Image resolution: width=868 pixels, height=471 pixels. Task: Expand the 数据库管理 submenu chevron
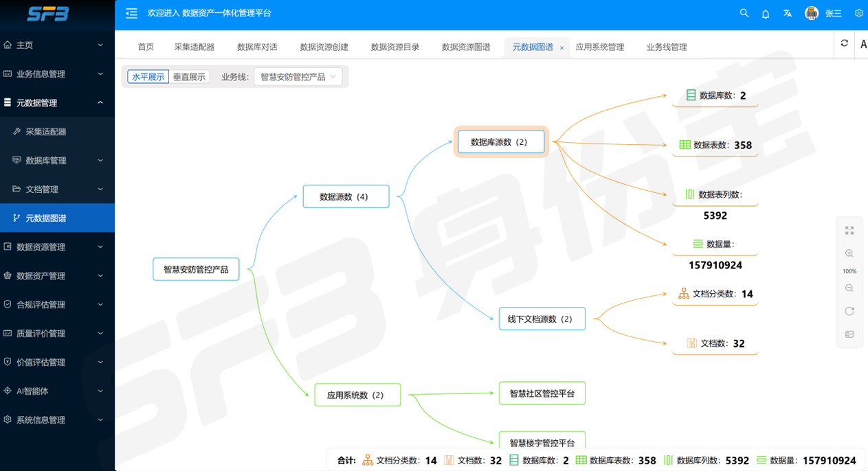tap(100, 160)
